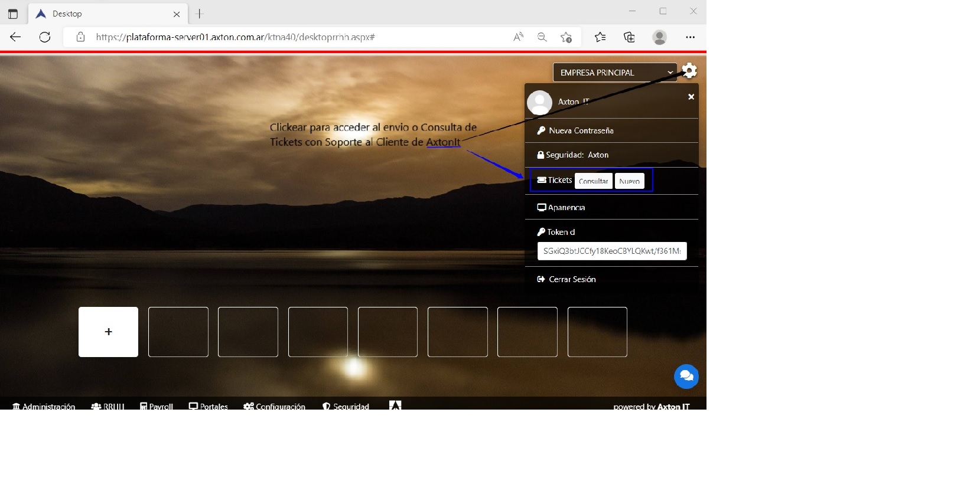The height and width of the screenshot is (481, 980).
Task: Click Cerrar Sesión to log out
Action: click(x=572, y=279)
